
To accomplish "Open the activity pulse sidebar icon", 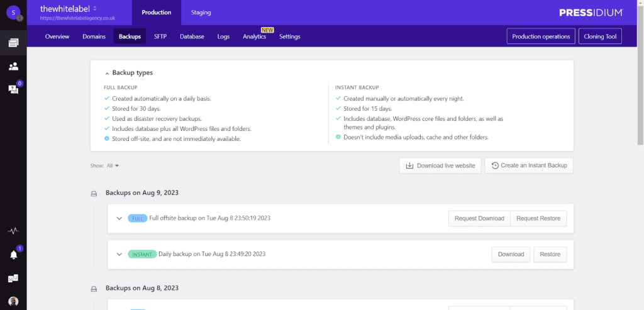I will point(13,231).
